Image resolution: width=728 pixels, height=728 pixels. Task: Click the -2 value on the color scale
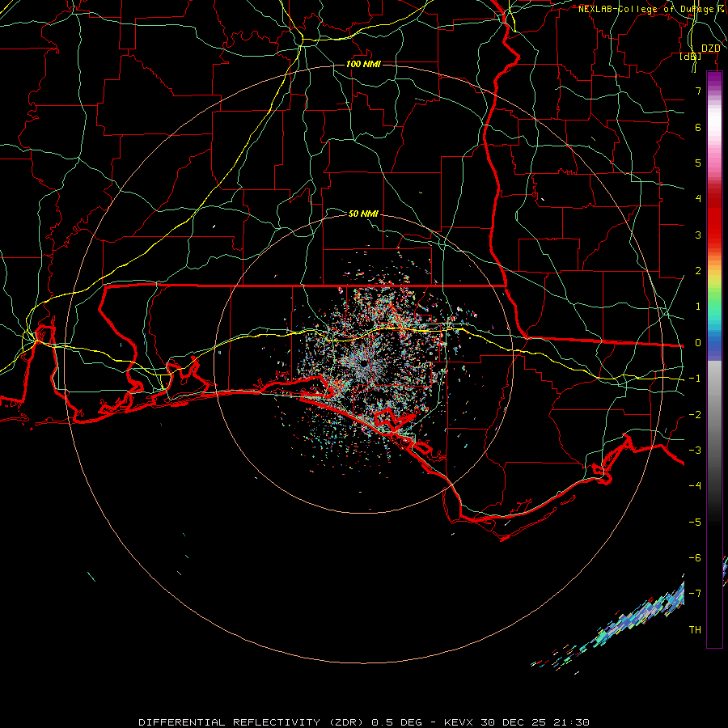click(x=695, y=415)
